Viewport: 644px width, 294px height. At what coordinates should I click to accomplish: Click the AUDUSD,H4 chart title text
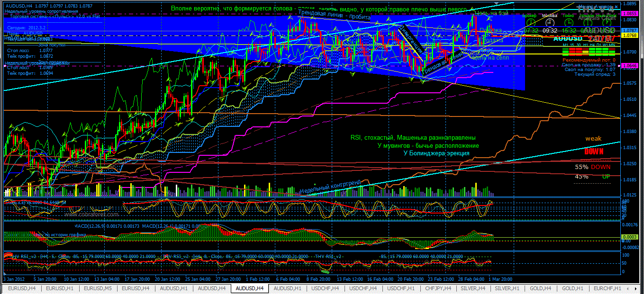[18, 5]
